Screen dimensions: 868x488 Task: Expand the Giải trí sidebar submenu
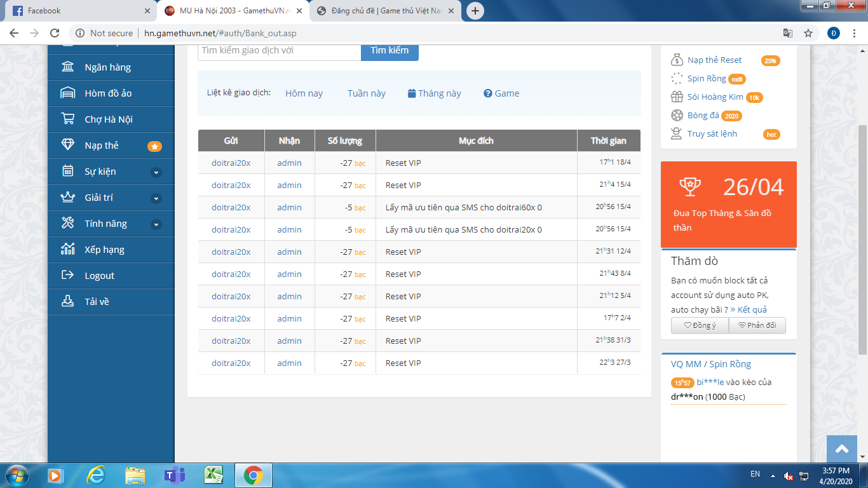(156, 198)
